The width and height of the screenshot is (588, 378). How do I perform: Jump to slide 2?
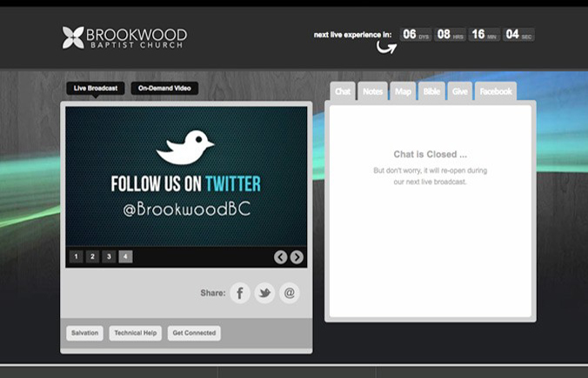[x=92, y=256]
